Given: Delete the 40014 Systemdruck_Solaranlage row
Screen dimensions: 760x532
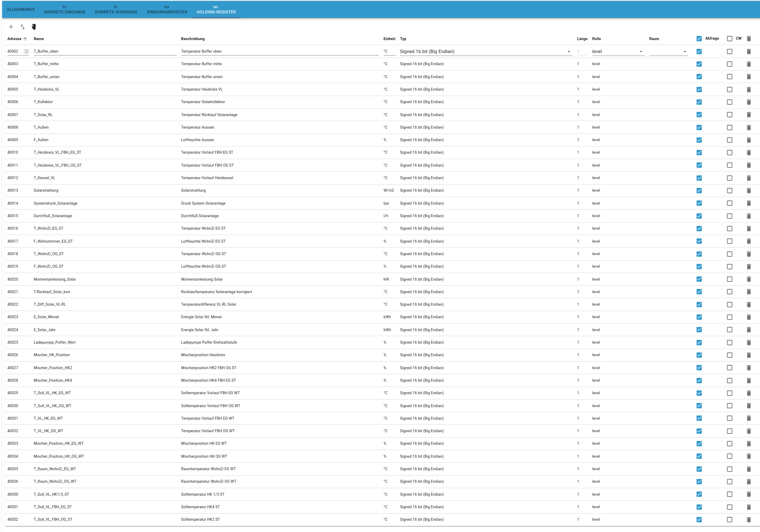Looking at the screenshot, I should pos(749,203).
